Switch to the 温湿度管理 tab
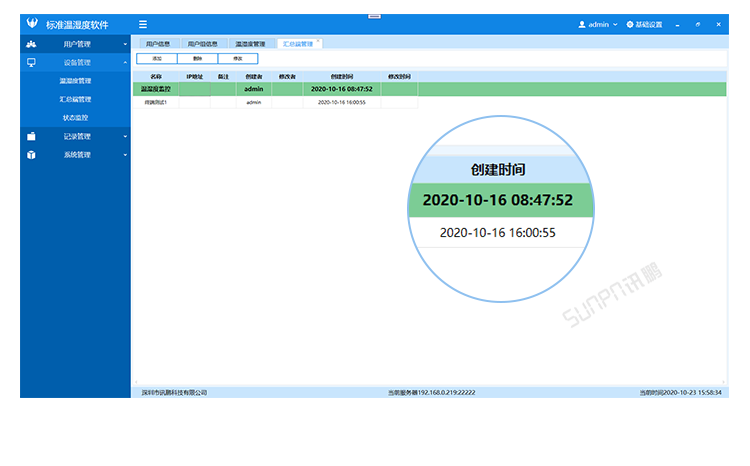The image size is (750, 466). coord(250,44)
